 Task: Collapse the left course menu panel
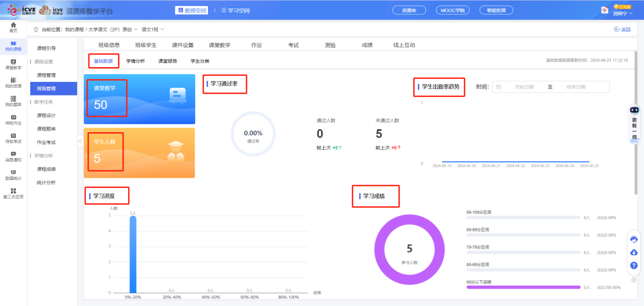80,141
